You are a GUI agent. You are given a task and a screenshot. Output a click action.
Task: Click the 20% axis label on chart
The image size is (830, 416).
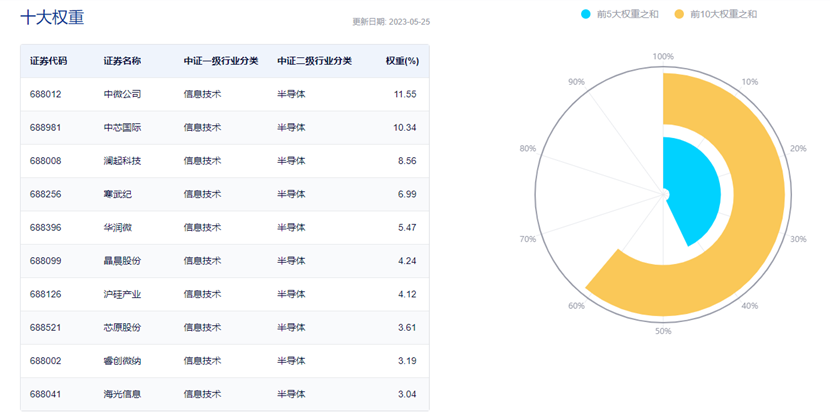coord(798,149)
